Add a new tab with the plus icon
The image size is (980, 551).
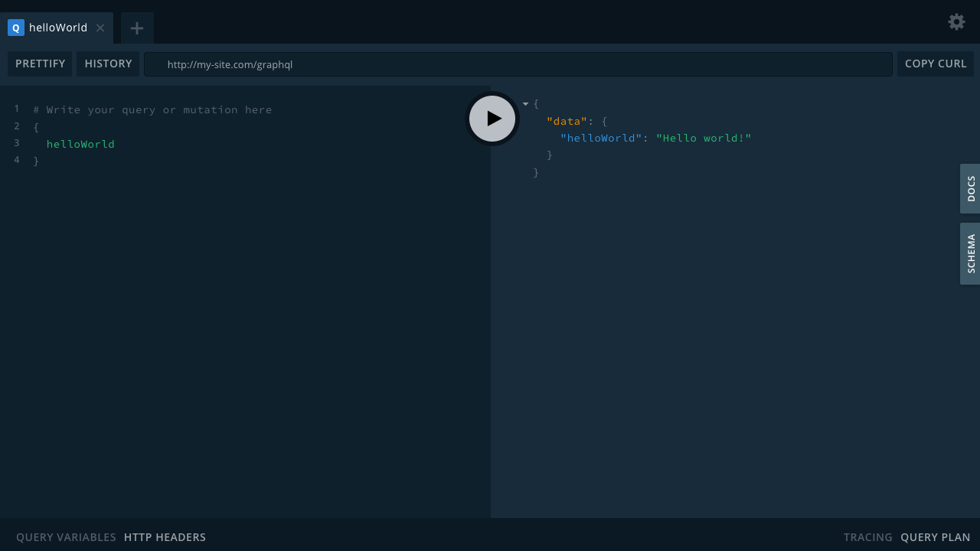(x=137, y=28)
